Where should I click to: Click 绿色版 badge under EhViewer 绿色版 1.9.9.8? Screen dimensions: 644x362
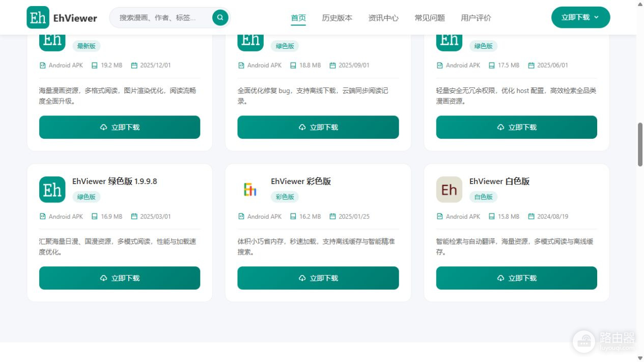point(86,197)
